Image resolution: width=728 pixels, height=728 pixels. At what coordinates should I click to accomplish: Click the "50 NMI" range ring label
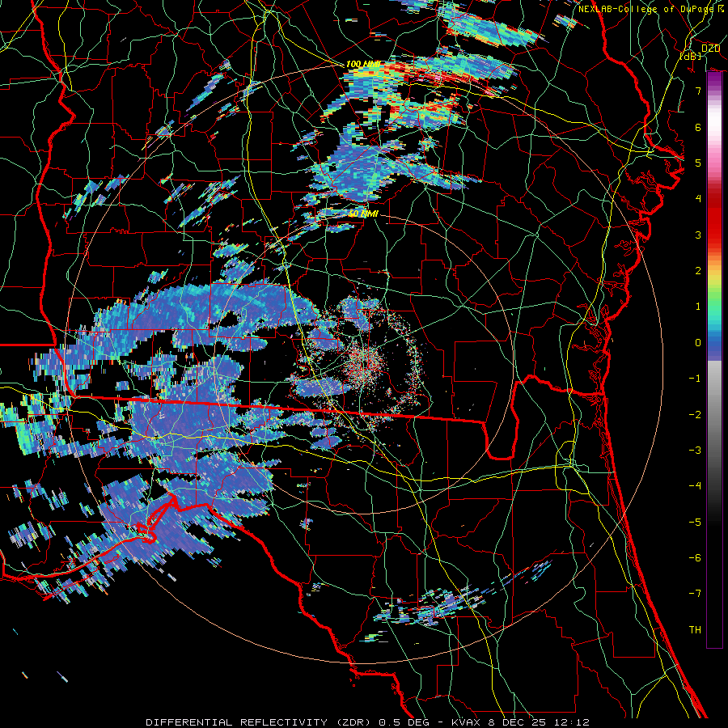(363, 214)
